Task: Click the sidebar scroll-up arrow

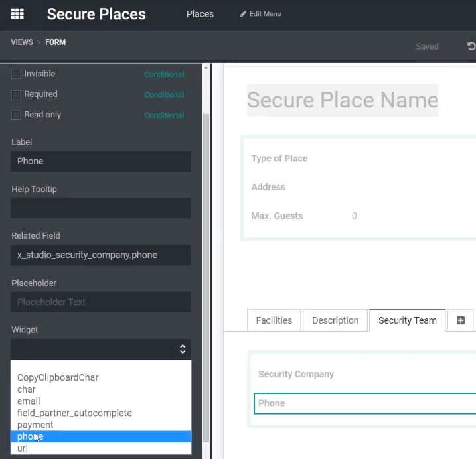Action: (206, 68)
